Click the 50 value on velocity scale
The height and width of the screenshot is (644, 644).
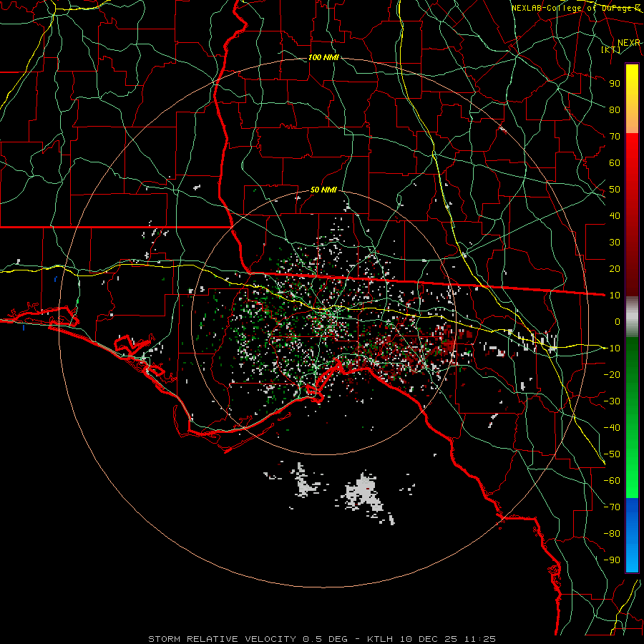pyautogui.click(x=615, y=190)
